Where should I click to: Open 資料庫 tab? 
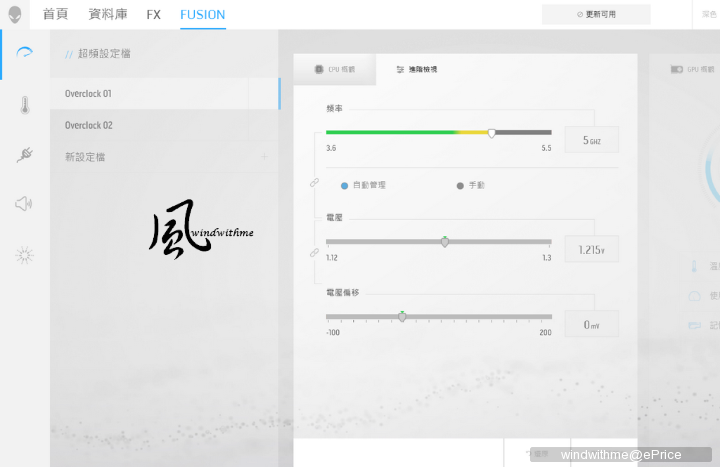(x=108, y=14)
